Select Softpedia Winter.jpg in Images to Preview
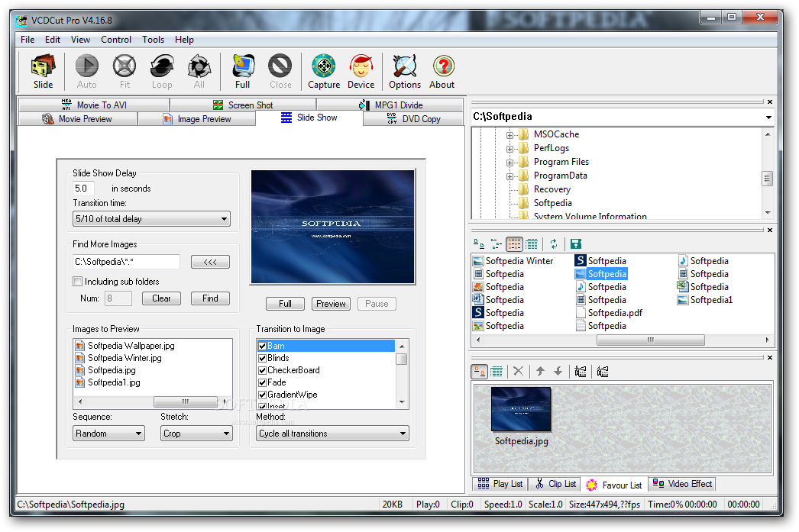Viewport: 799px width, 532px height. tap(125, 358)
